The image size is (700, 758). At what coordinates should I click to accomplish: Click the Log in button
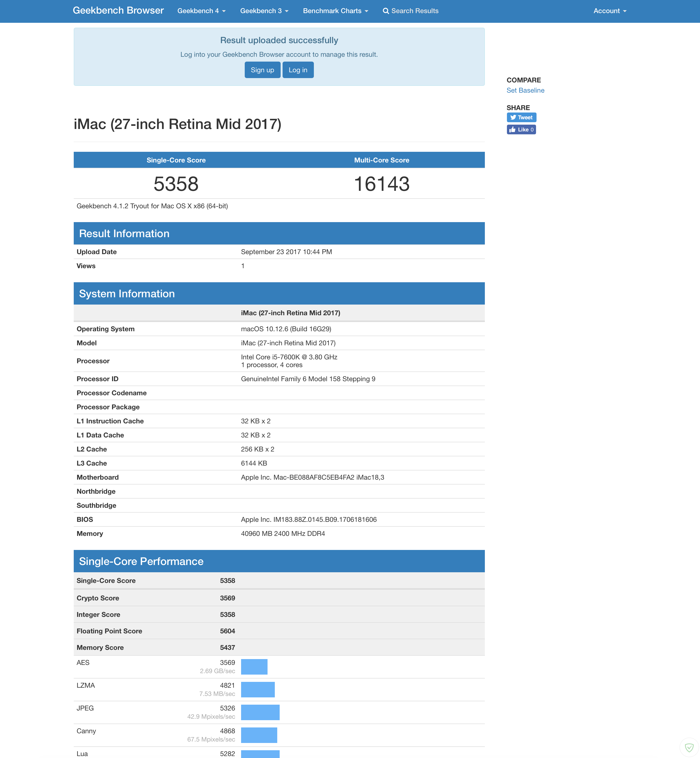[x=298, y=70]
